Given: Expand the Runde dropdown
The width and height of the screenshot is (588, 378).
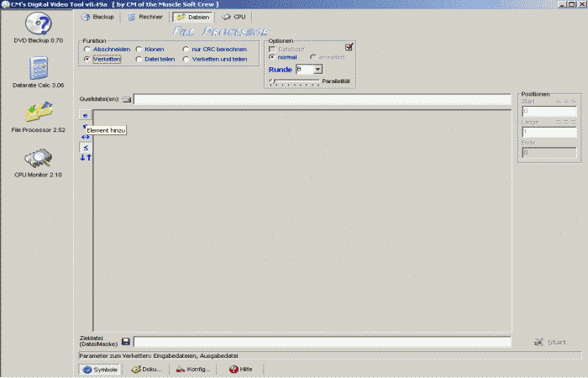Looking at the screenshot, I should 318,69.
